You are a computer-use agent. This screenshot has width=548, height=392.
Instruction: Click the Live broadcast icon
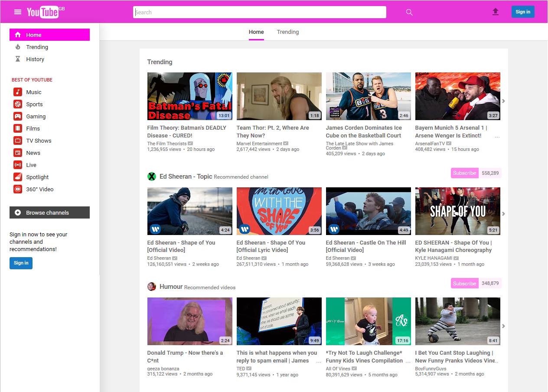click(18, 165)
